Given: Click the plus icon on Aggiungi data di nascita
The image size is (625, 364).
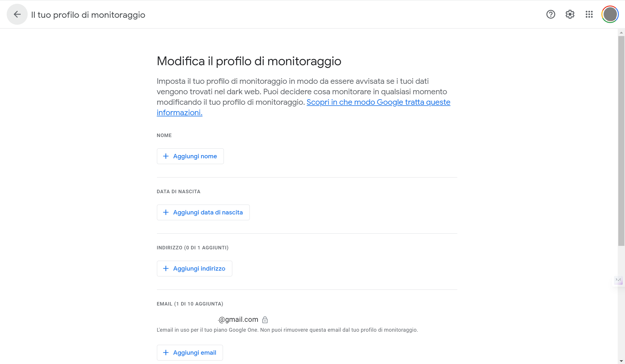Looking at the screenshot, I should [166, 212].
